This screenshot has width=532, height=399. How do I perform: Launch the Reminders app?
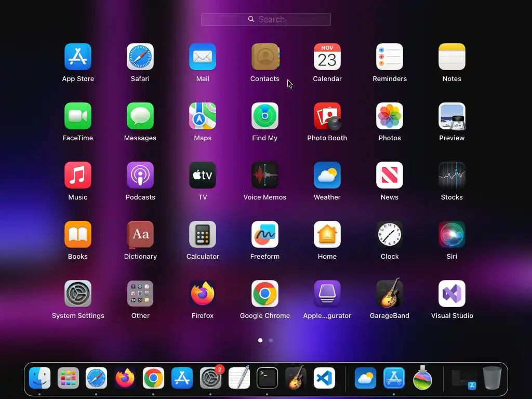click(x=390, y=57)
